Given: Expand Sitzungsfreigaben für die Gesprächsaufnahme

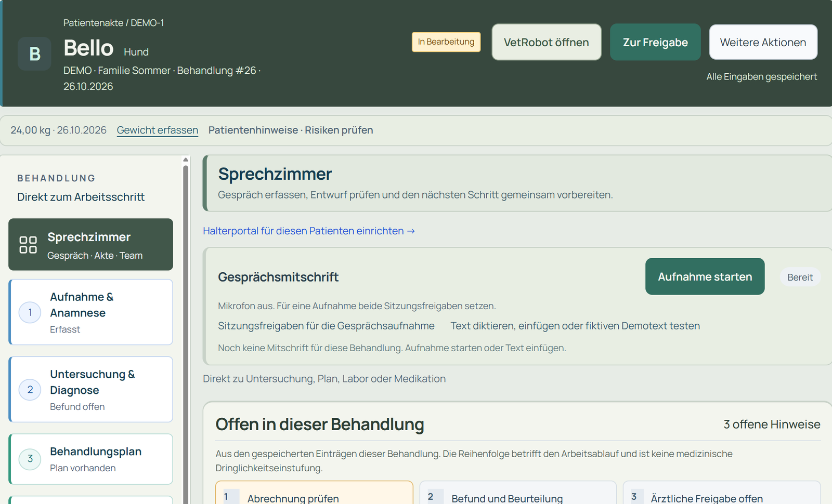Looking at the screenshot, I should pos(326,326).
